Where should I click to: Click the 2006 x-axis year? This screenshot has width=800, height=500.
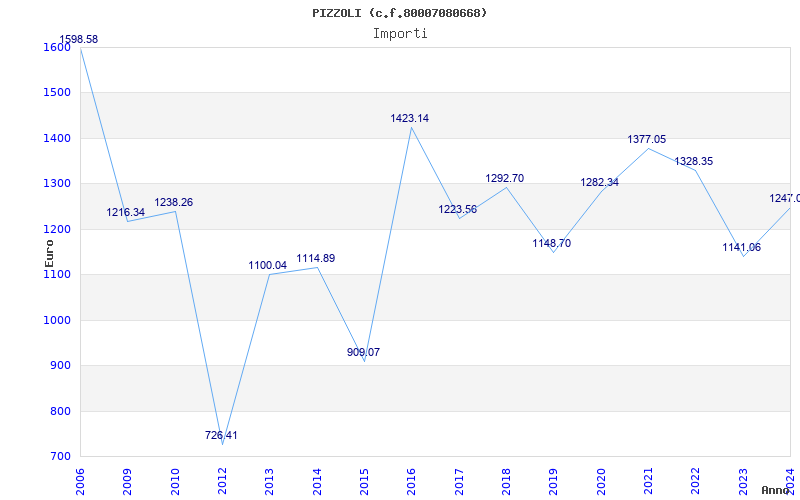click(80, 481)
